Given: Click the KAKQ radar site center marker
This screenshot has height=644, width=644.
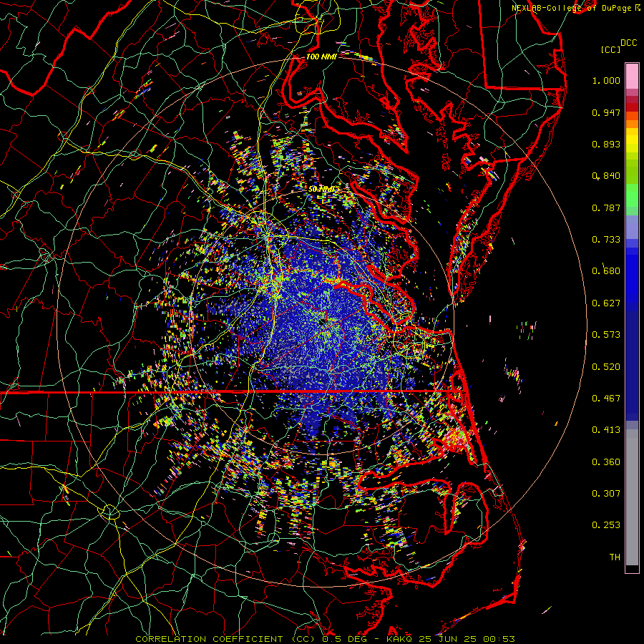Looking at the screenshot, I should pos(323,323).
